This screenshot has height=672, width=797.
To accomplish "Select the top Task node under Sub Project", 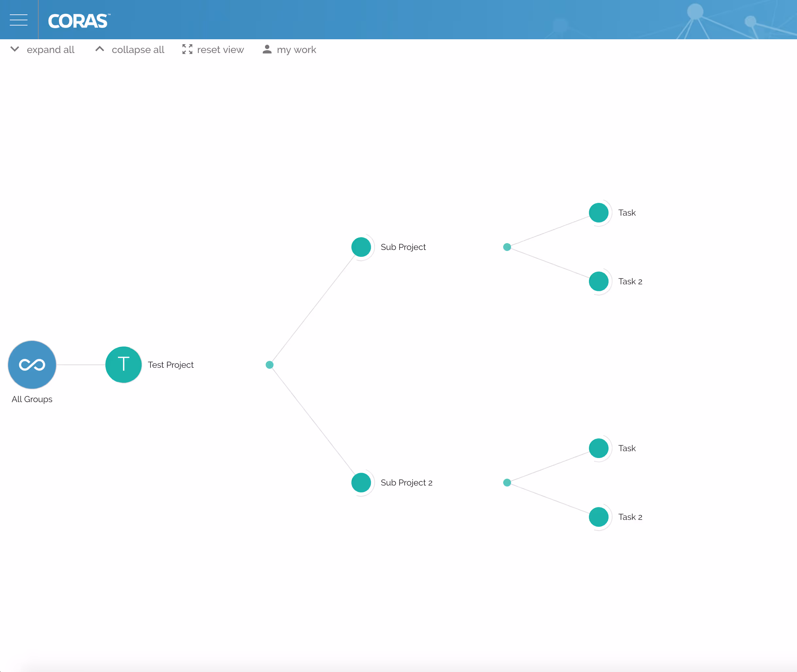I will pos(598,213).
